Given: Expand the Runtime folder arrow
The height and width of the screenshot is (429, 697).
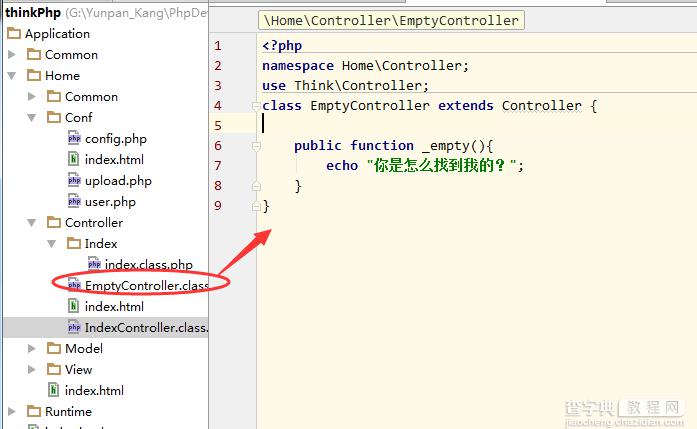Looking at the screenshot, I should pyautogui.click(x=12, y=412).
